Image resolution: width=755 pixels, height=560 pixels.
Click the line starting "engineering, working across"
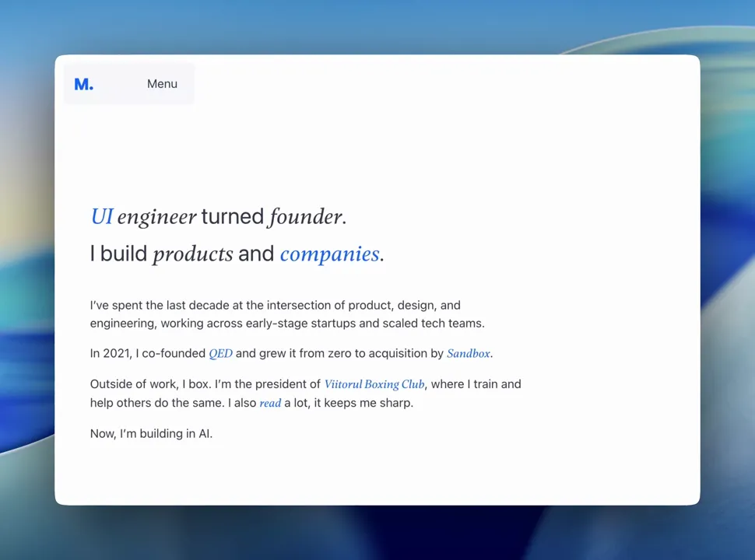(x=287, y=324)
